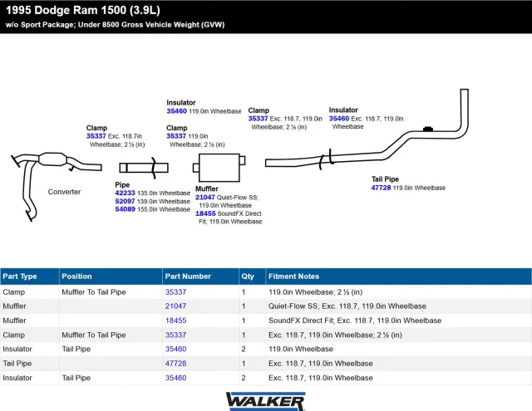Click the Tail Pipe drawing in the diagram
The image size is (532, 411).
tap(367, 129)
